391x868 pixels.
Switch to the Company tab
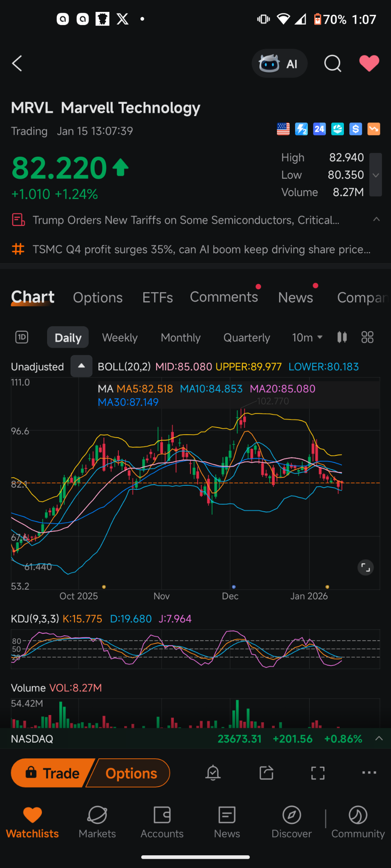pos(363,298)
